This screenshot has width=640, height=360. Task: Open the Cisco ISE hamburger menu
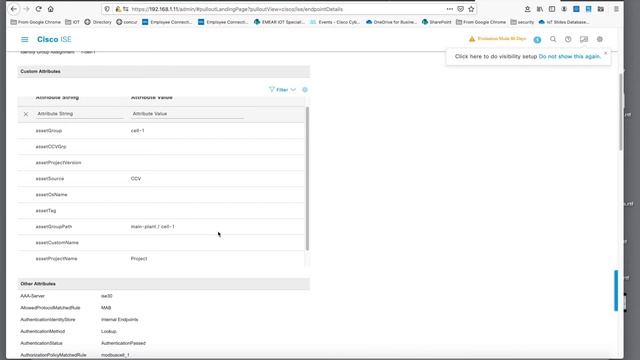click(24, 40)
